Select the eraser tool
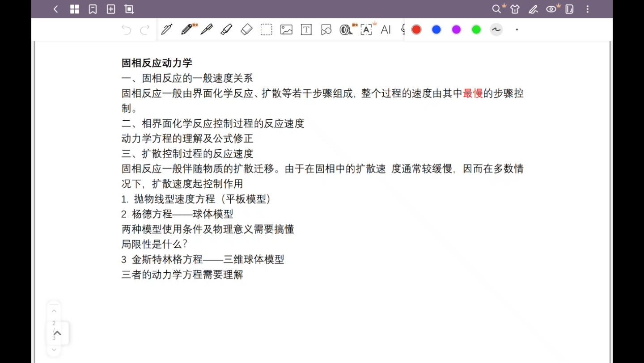Screen dimensions: 644x363 coord(246,30)
